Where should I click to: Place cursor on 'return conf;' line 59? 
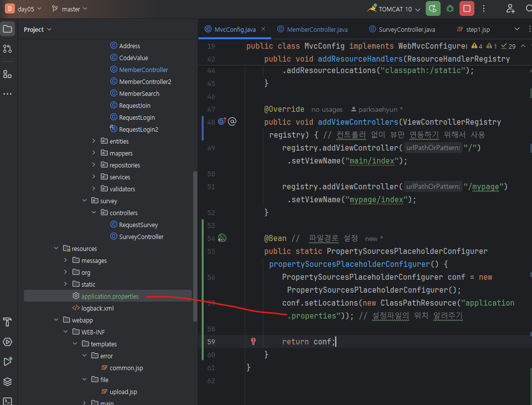click(308, 341)
